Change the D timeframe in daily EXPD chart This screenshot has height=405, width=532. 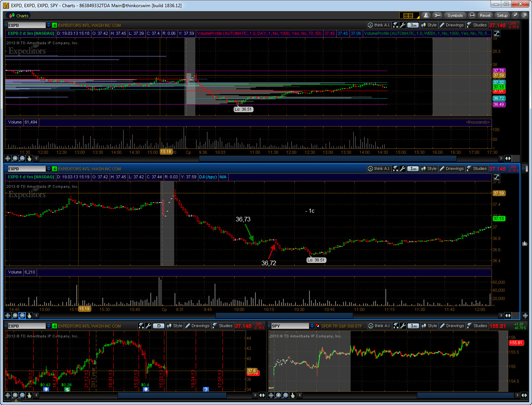[x=159, y=326]
